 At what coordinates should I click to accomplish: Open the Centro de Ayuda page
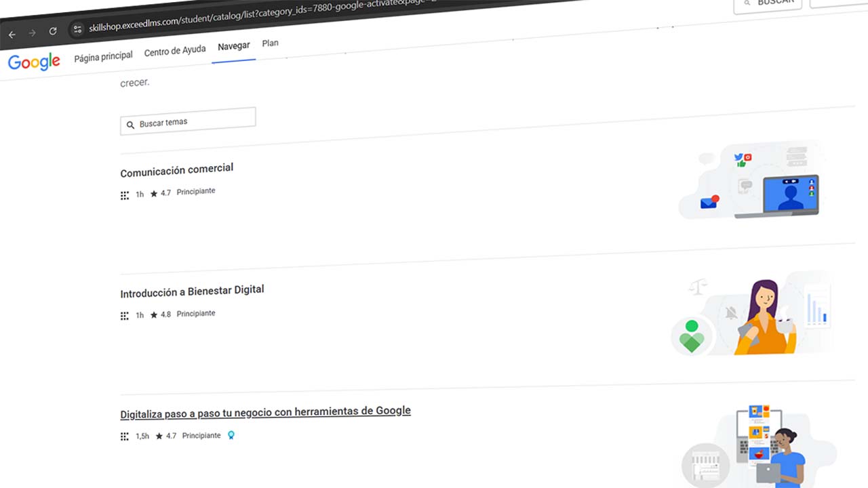point(174,51)
